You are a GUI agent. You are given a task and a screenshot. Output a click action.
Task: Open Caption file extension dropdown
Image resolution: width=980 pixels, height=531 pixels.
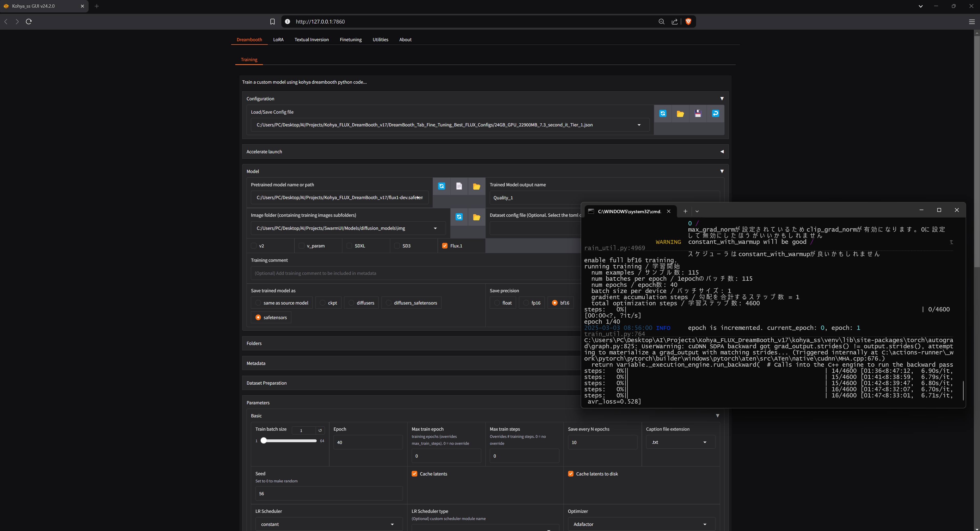(x=680, y=442)
